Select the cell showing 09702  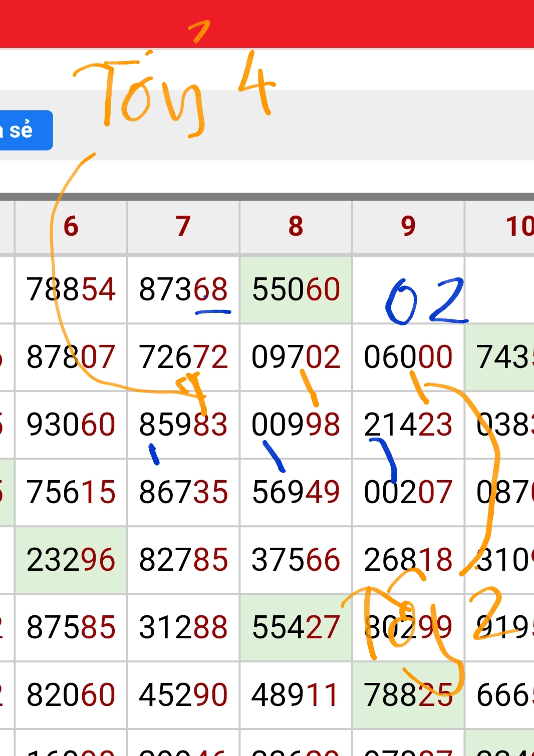click(296, 357)
